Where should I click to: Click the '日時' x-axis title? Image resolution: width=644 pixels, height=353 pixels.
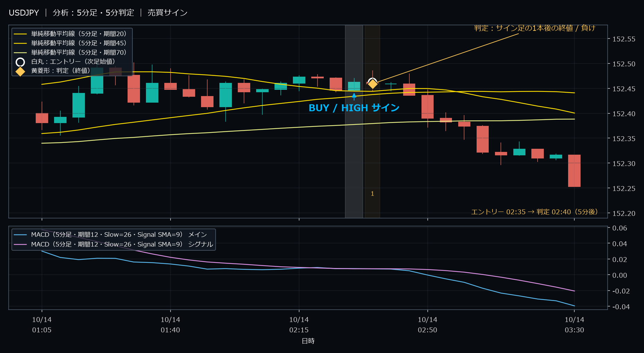point(308,341)
